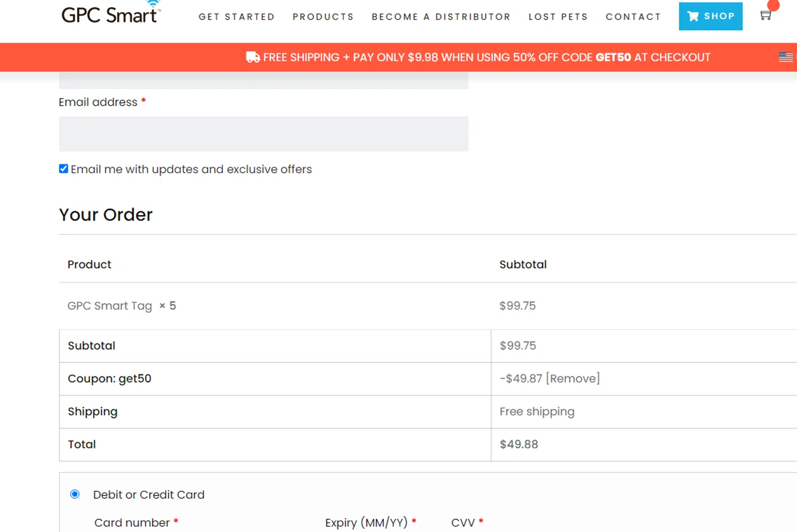Open the Get Started menu
797x532 pixels.
[x=236, y=17]
